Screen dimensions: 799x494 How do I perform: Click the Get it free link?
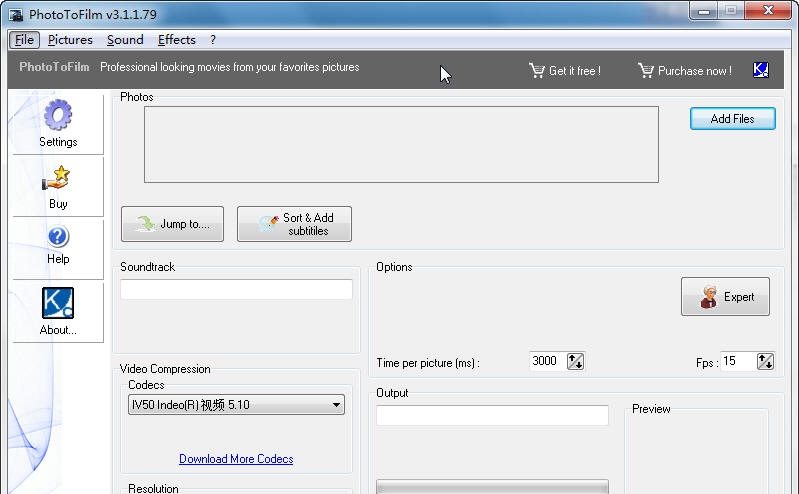[x=575, y=71]
